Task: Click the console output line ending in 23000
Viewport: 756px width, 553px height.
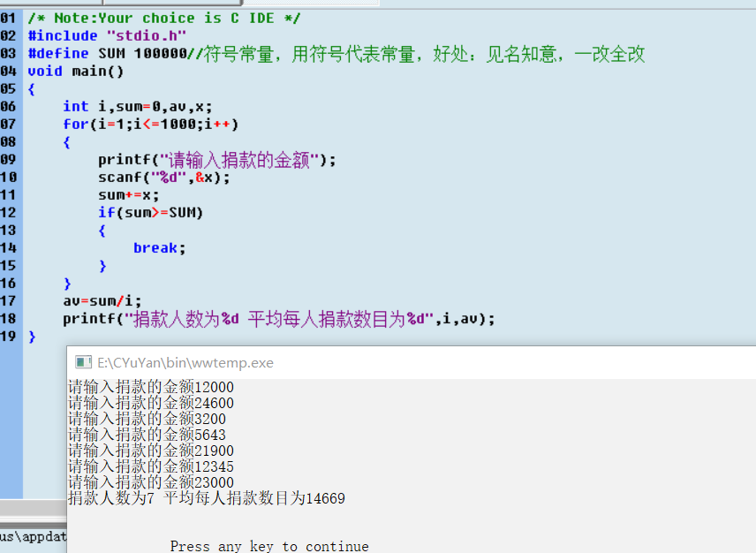Action: tap(151, 482)
